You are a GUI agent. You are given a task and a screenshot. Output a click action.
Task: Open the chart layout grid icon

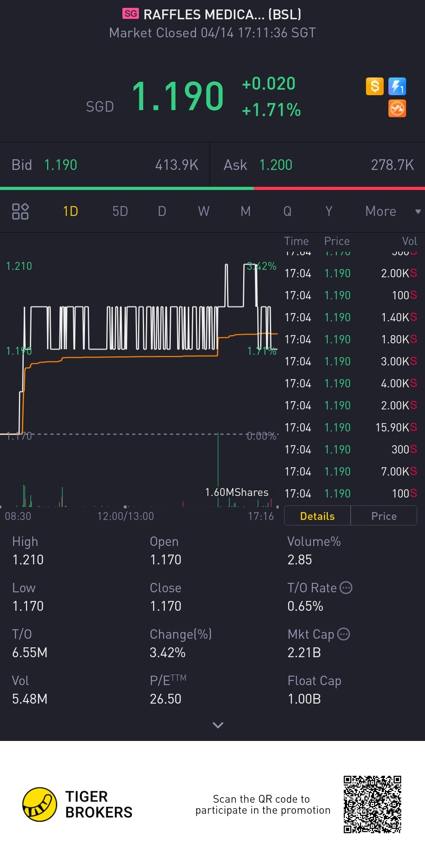coord(20,211)
